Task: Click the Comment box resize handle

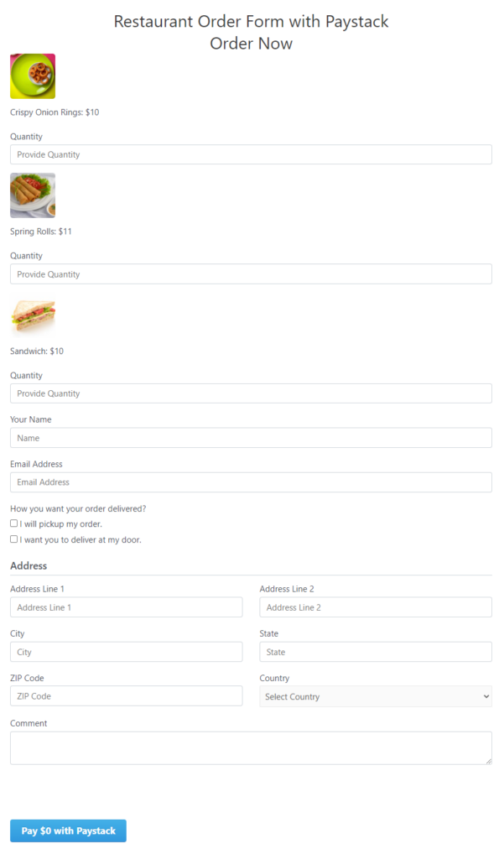Action: point(489,761)
